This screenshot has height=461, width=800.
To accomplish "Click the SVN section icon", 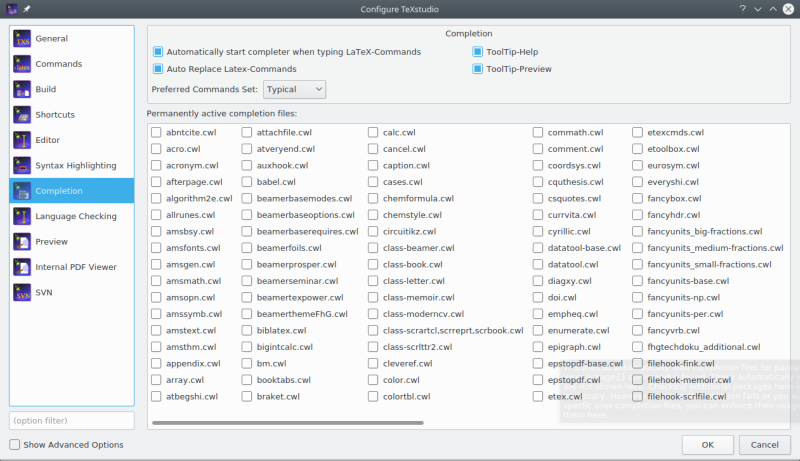I will 22,292.
